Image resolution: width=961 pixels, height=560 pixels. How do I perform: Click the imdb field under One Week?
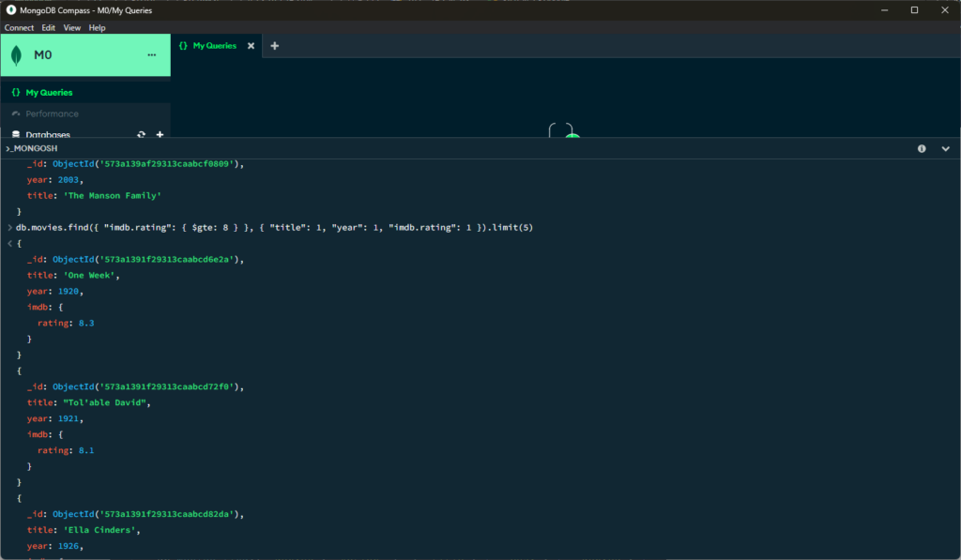(x=37, y=308)
